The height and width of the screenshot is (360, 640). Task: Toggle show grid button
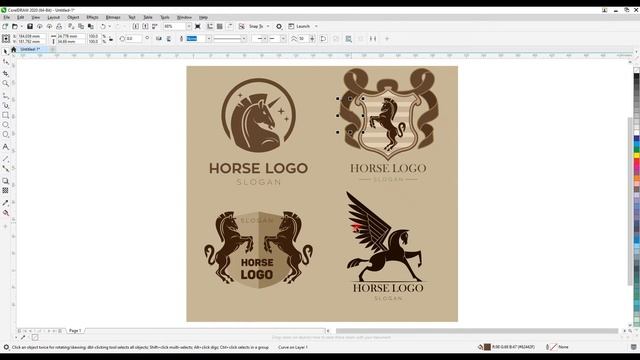click(220, 26)
